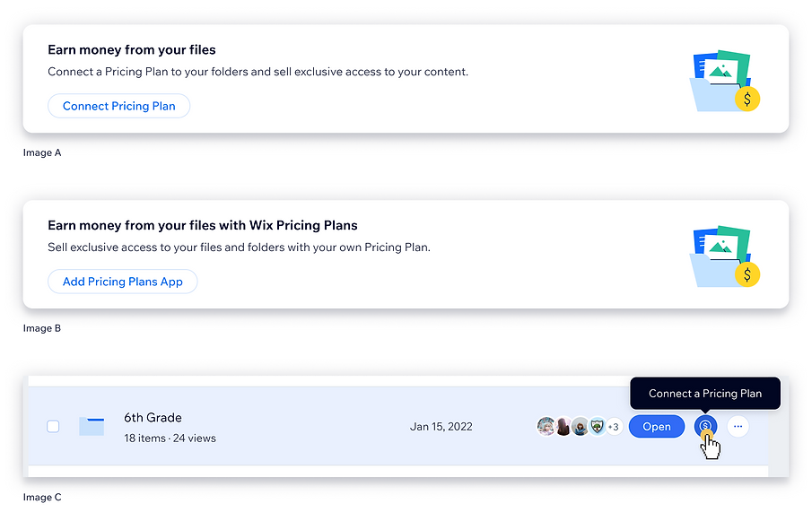The image size is (812, 521).
Task: Open the three-dot more actions menu
Action: (x=738, y=426)
